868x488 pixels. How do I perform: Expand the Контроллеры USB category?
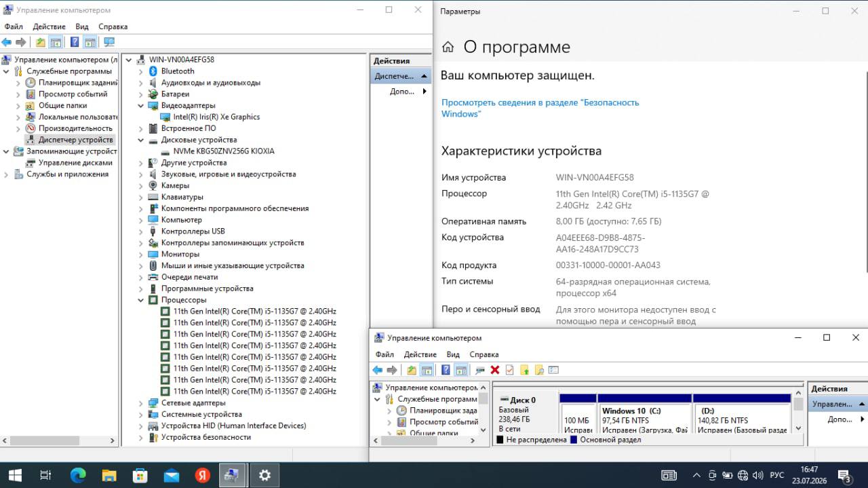click(x=141, y=231)
